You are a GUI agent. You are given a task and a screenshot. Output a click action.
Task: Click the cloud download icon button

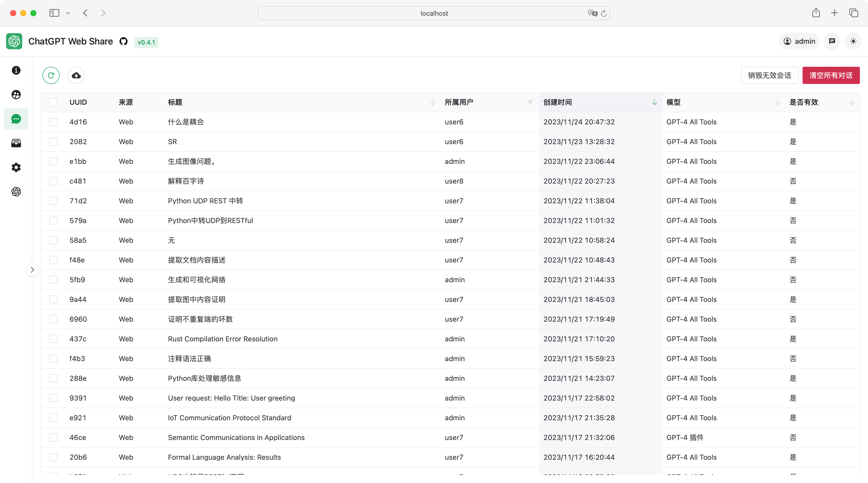click(76, 75)
